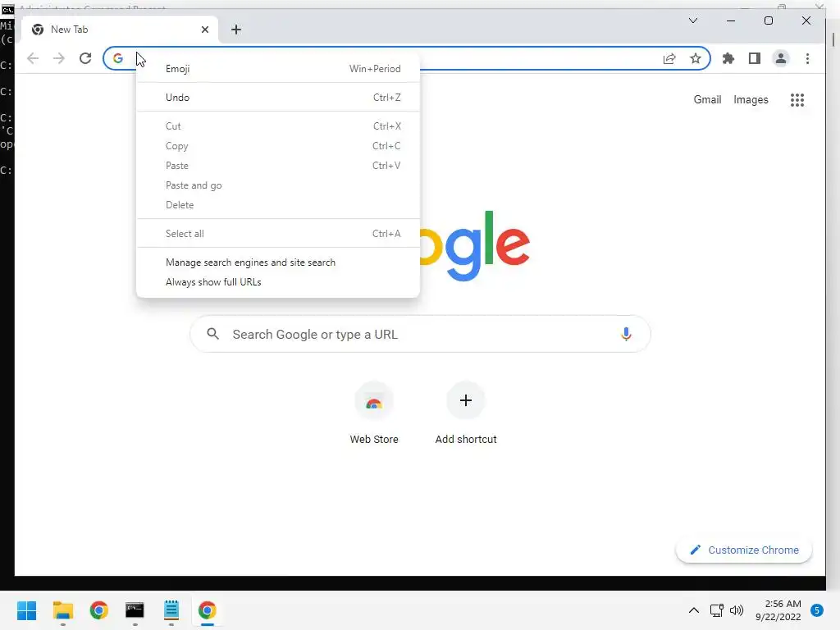Viewport: 840px width, 630px height.
Task: Open the network tray icon
Action: coord(716,610)
